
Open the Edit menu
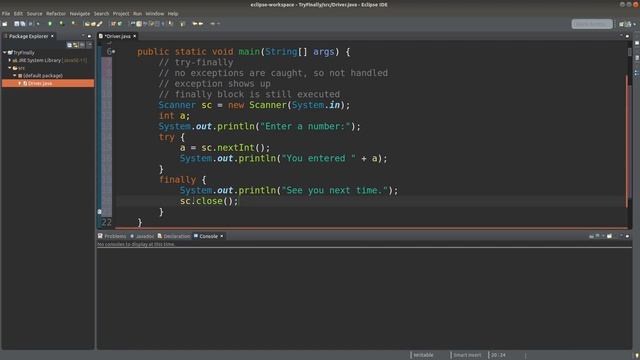click(18, 13)
